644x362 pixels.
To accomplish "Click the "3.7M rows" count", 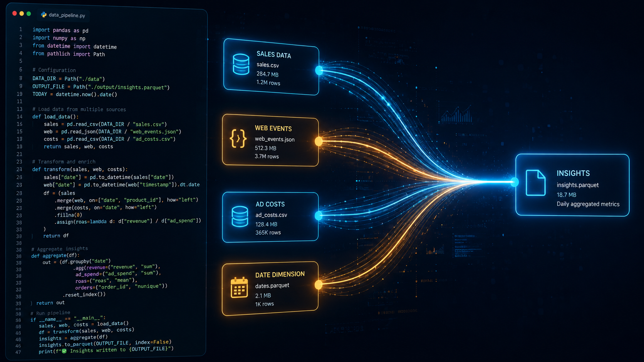I will pyautogui.click(x=267, y=157).
